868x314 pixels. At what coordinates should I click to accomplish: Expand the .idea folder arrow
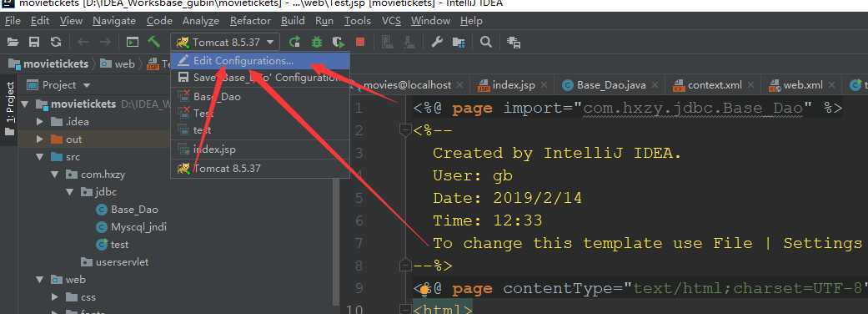(40, 121)
